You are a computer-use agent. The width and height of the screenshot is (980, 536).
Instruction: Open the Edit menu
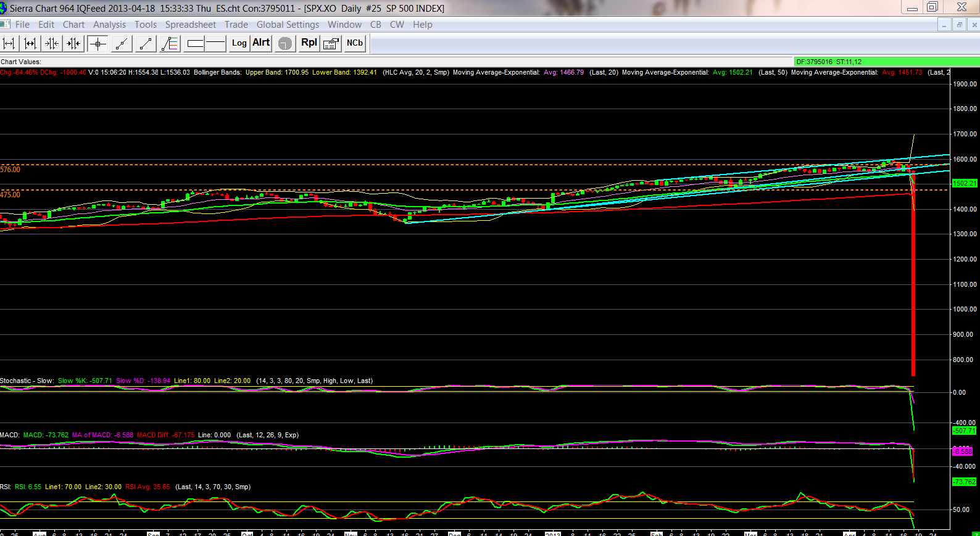46,25
